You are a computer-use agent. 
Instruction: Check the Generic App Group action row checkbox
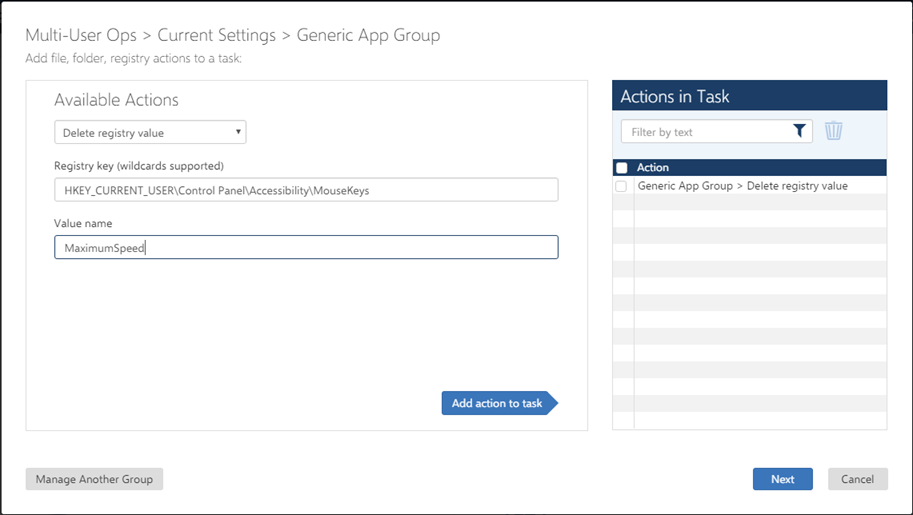pyautogui.click(x=622, y=186)
